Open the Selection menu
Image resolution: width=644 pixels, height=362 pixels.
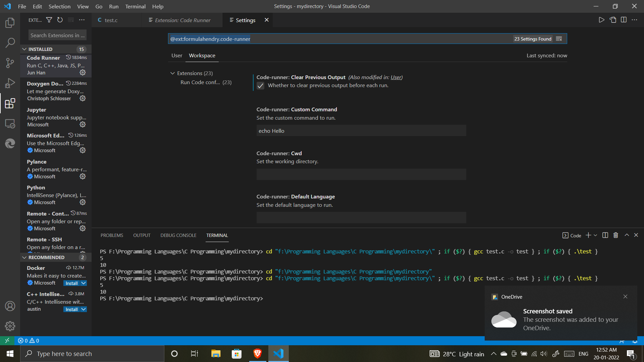(x=60, y=6)
